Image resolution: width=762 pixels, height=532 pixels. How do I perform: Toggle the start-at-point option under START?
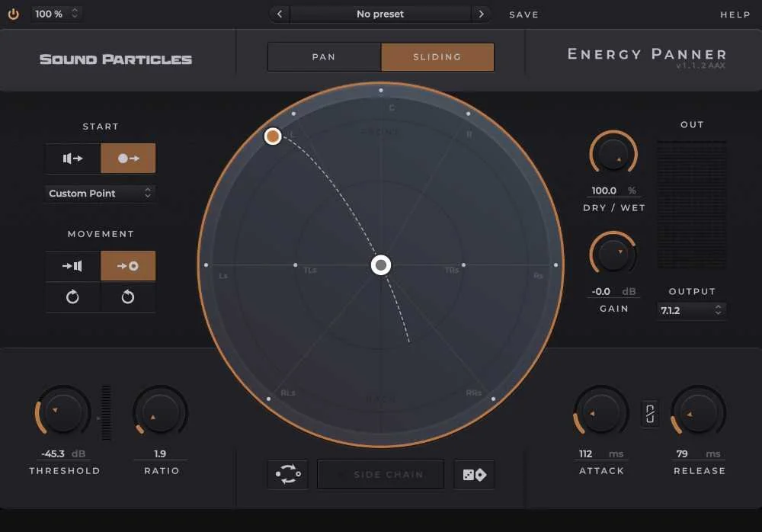(x=128, y=158)
